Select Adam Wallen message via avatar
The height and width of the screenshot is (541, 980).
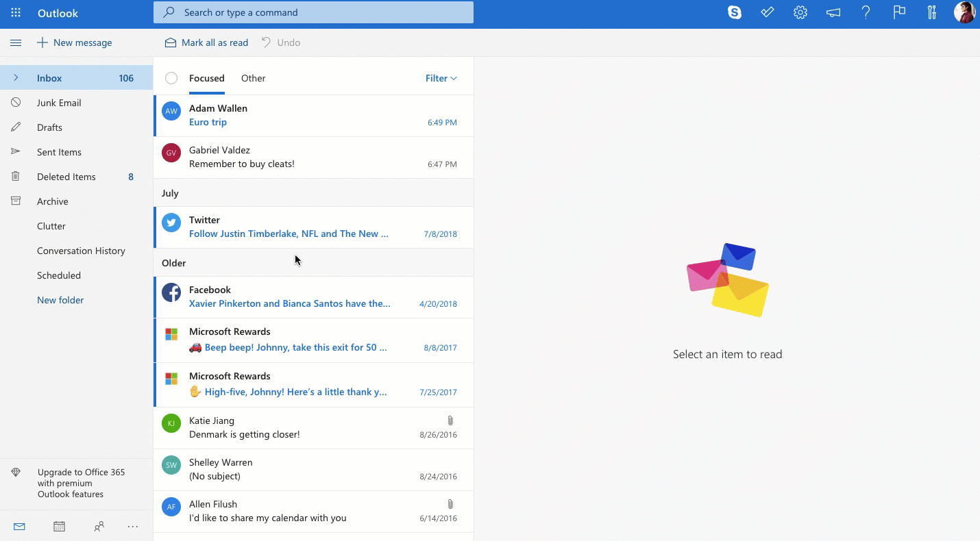point(171,111)
